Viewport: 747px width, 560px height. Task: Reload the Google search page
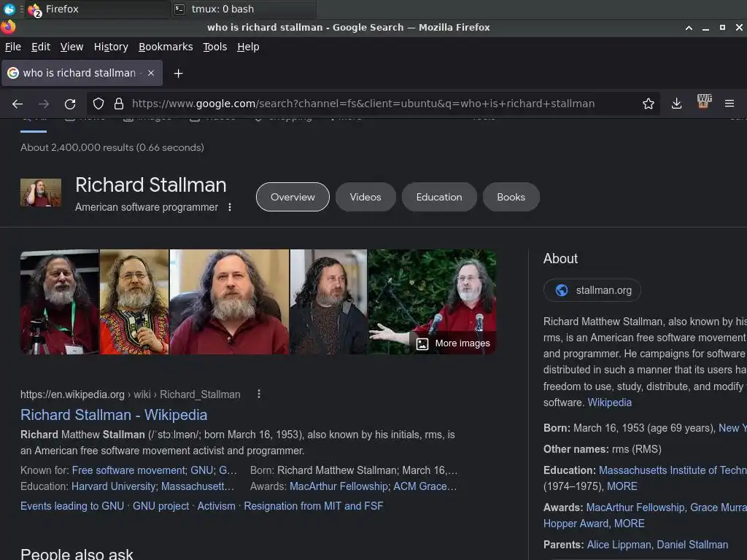coord(70,104)
